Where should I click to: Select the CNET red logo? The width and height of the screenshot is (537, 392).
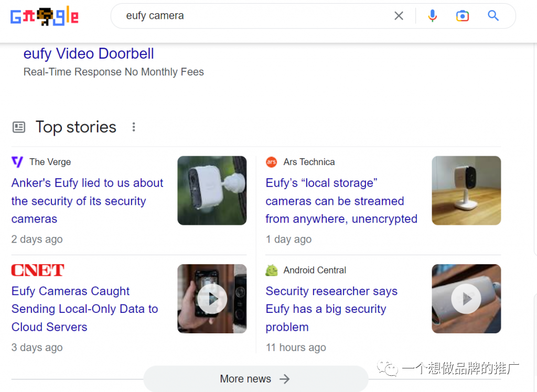pyautogui.click(x=38, y=270)
